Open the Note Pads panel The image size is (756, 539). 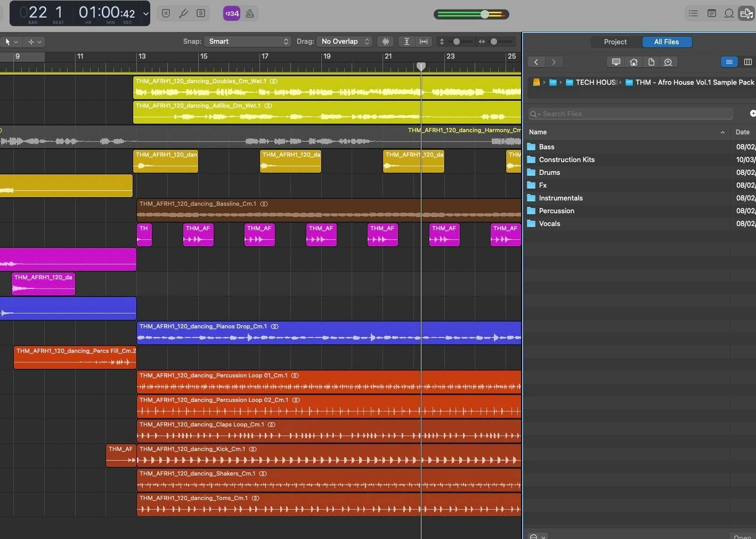click(x=711, y=13)
